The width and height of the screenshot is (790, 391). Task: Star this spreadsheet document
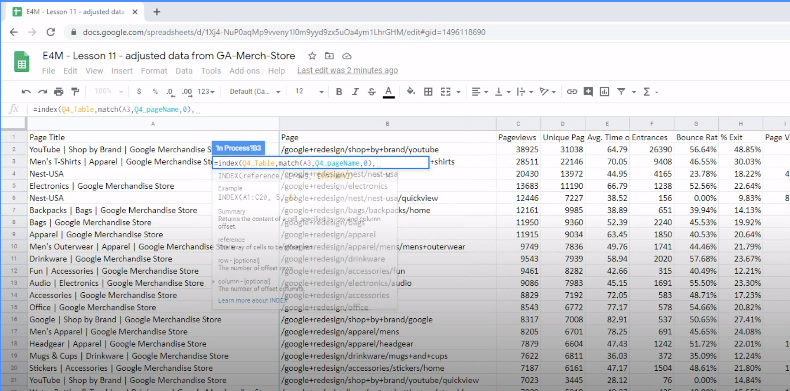pos(312,56)
